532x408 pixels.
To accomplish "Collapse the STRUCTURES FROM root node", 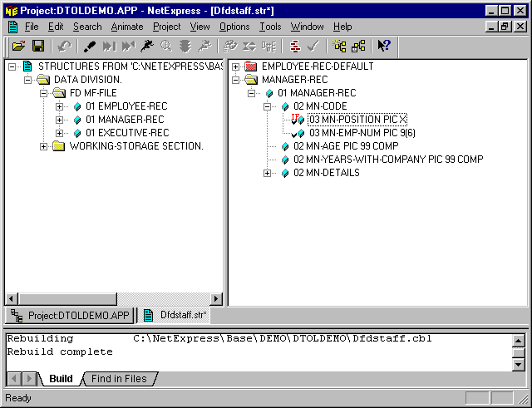I will [12, 66].
